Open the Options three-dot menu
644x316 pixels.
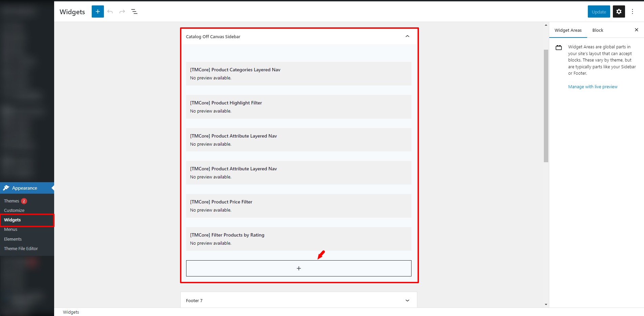[x=632, y=11]
